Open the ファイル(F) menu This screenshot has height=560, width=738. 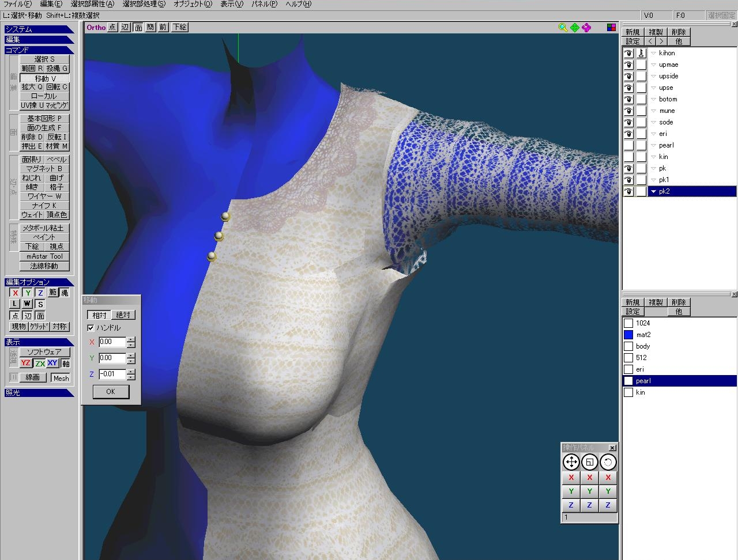[17, 4]
